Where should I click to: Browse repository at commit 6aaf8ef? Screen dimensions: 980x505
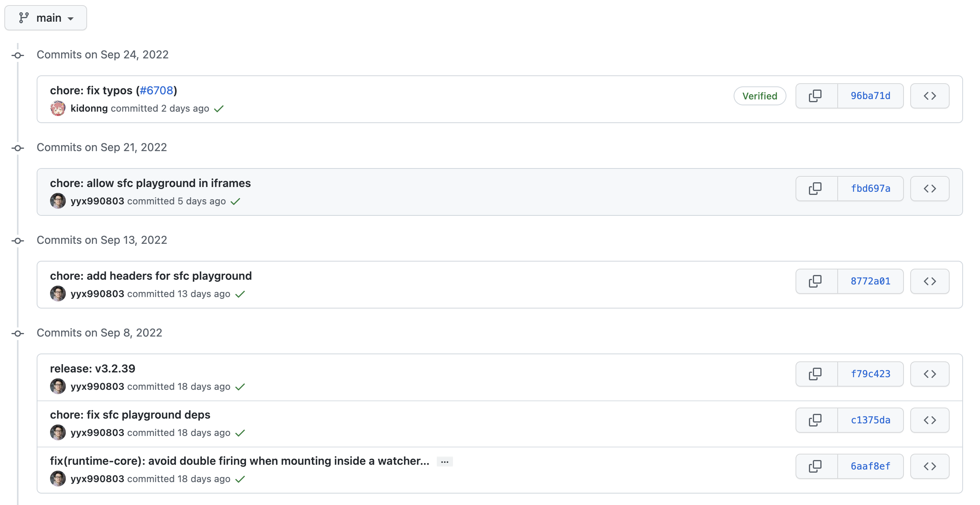930,466
